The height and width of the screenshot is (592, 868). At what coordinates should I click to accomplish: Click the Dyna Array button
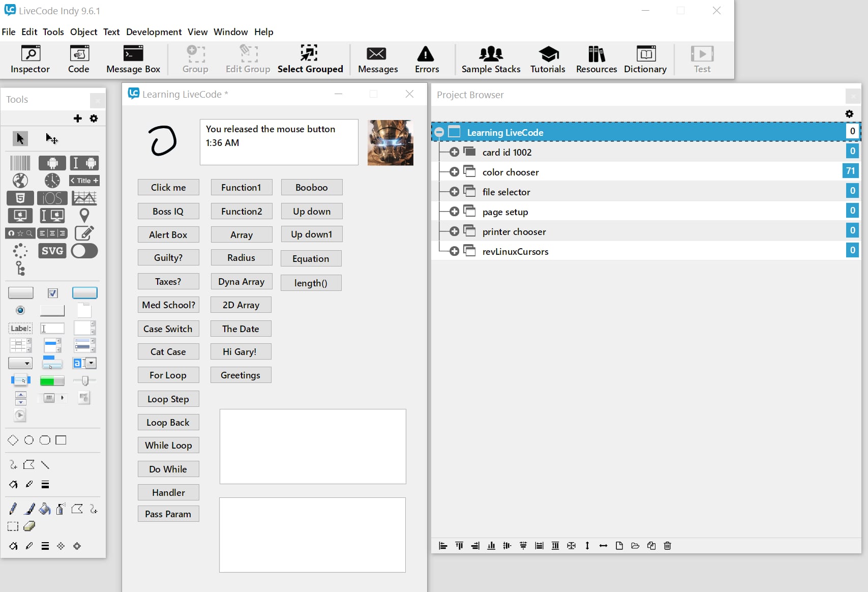[241, 281]
